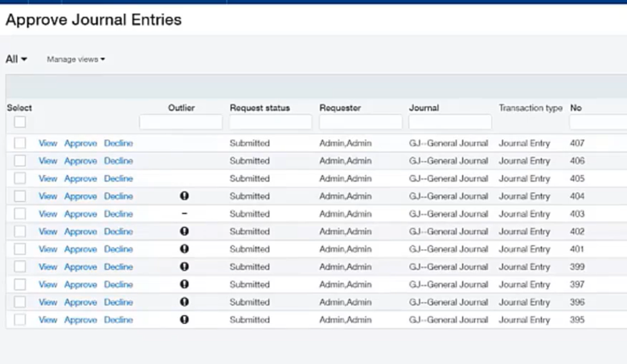View journal entry 407
This screenshot has height=364, width=627.
click(48, 143)
